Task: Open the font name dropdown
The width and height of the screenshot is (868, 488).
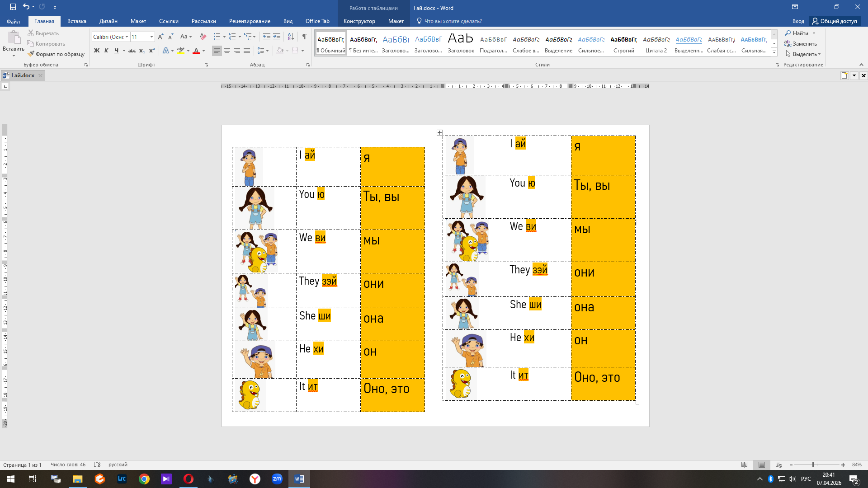Action: (x=127, y=37)
